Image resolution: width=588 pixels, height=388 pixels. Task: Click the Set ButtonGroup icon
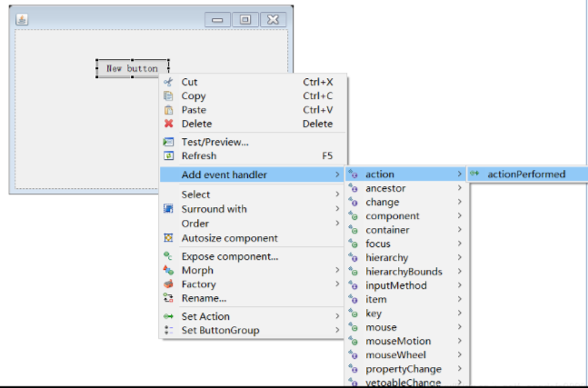[x=168, y=330]
